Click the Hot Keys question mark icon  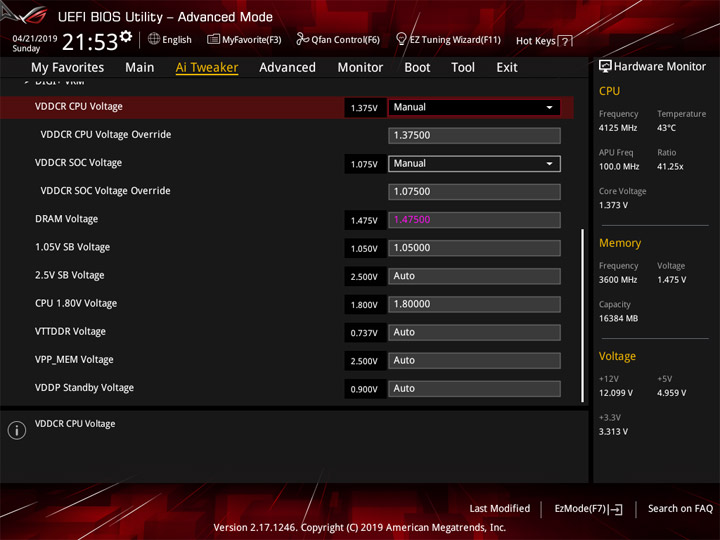click(565, 41)
